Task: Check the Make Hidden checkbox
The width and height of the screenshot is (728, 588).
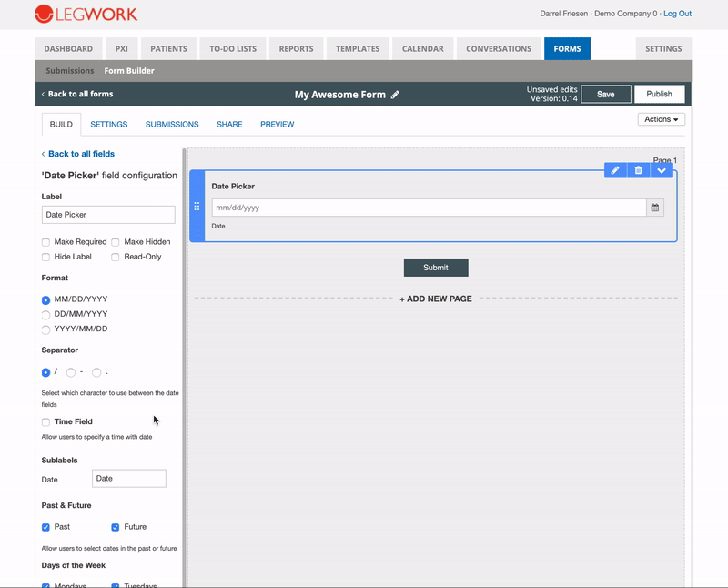Action: (x=116, y=242)
